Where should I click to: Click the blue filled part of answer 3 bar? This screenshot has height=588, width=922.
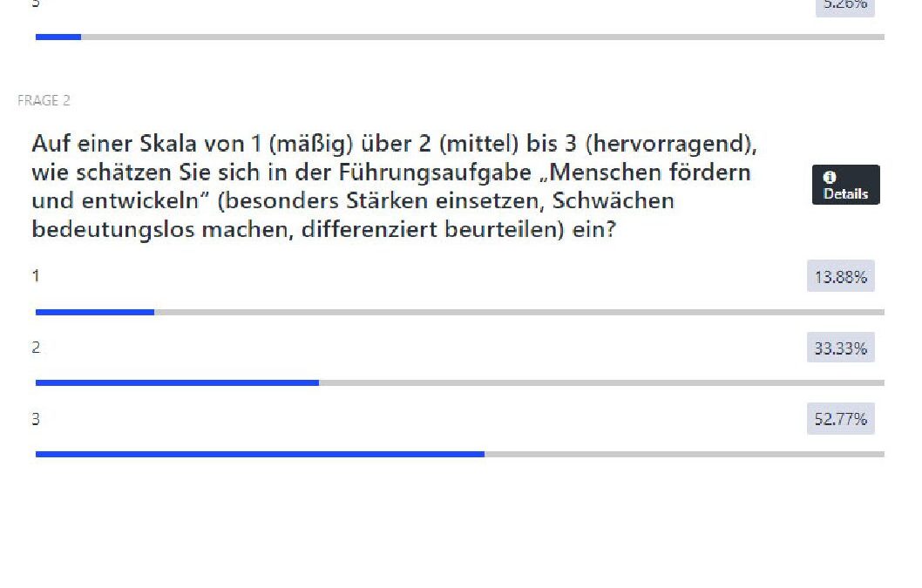[x=260, y=454]
